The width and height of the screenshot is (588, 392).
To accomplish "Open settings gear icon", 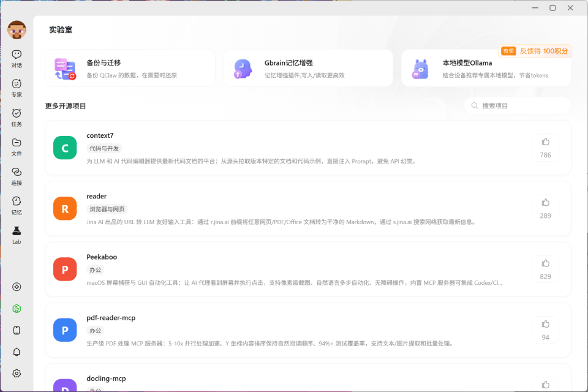I will pos(17,373).
